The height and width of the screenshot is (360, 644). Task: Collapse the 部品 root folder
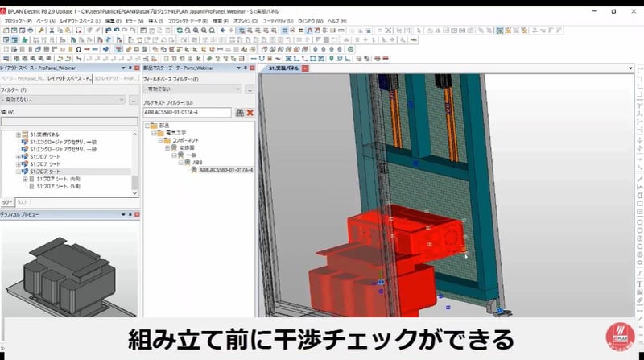pos(147,126)
